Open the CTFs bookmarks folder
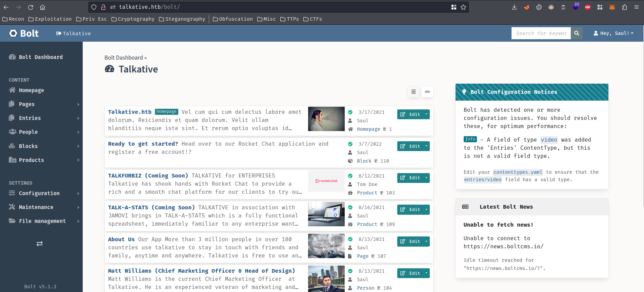The width and height of the screenshot is (644, 292). coord(313,19)
